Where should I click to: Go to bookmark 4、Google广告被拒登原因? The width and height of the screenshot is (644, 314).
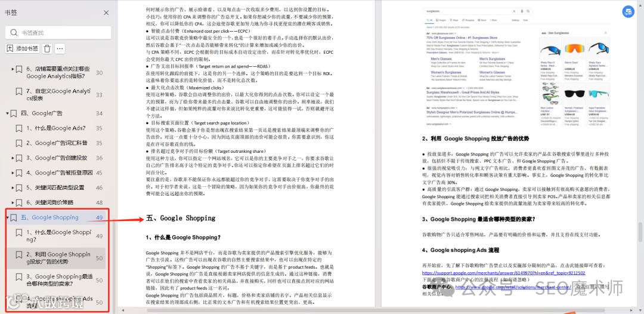tap(59, 173)
